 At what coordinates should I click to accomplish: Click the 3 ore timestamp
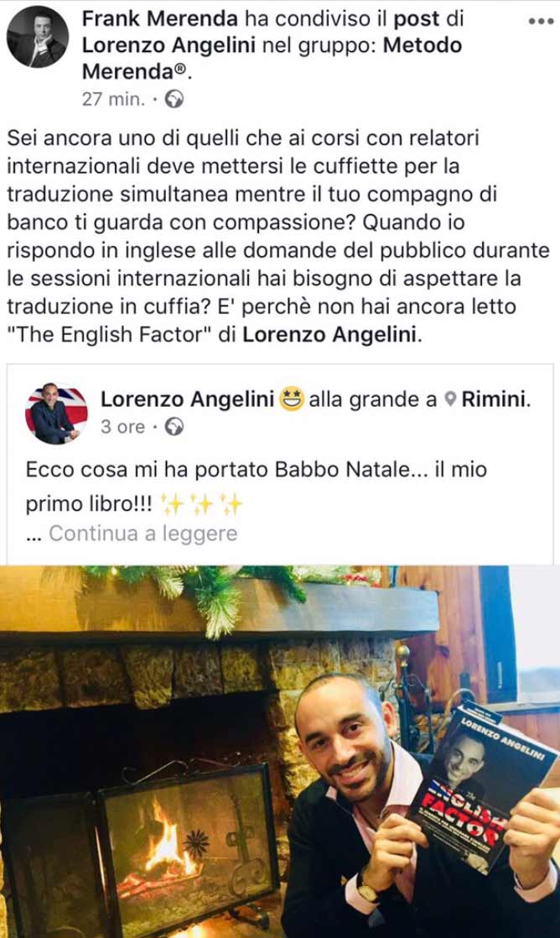pos(122,427)
